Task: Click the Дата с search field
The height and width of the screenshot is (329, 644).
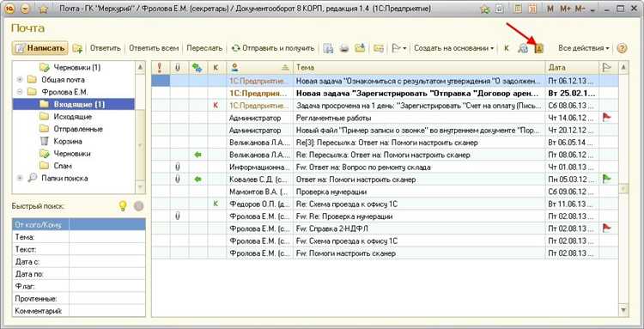Action: 106,262
